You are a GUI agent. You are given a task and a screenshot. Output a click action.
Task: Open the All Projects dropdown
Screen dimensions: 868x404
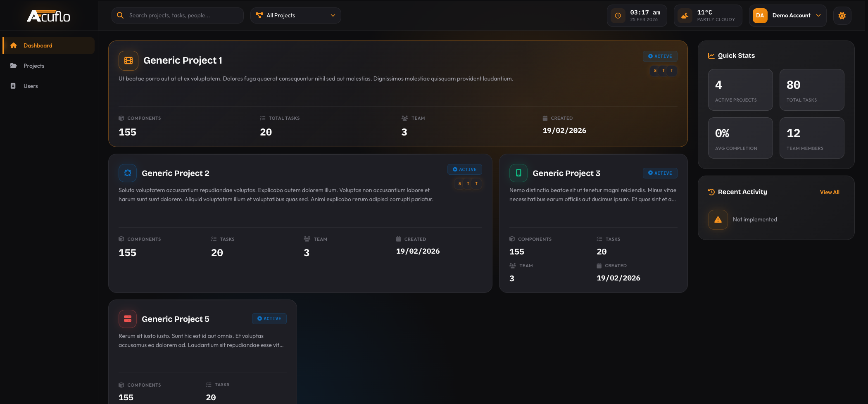[x=295, y=15]
